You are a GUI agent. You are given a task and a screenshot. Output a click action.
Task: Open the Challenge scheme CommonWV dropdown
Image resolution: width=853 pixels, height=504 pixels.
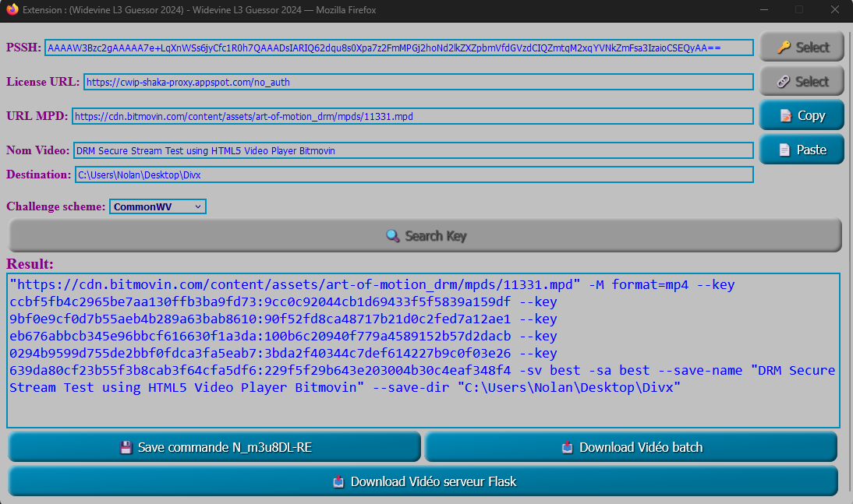click(158, 206)
